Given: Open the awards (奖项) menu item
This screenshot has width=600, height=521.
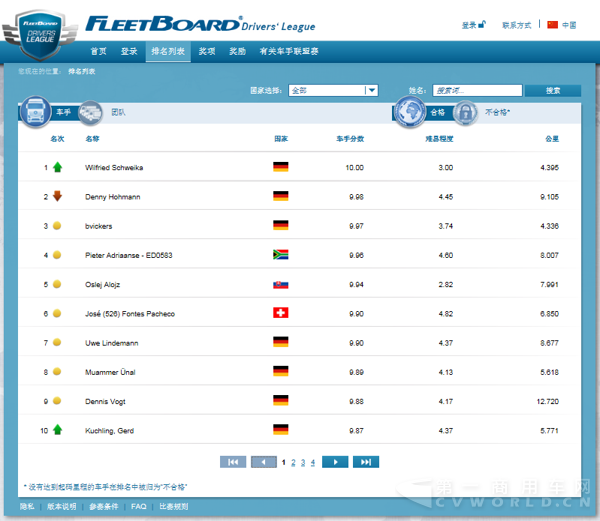Looking at the screenshot, I should tap(207, 51).
